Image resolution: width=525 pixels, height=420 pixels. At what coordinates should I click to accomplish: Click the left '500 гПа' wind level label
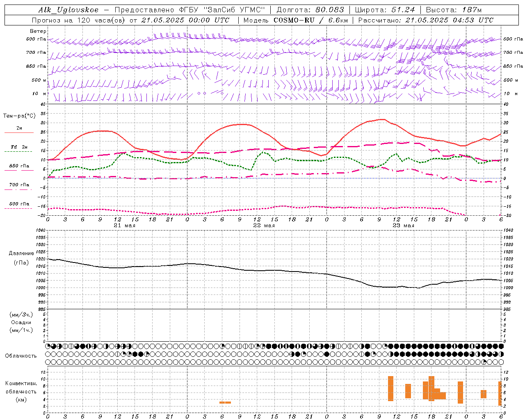[x=36, y=39]
